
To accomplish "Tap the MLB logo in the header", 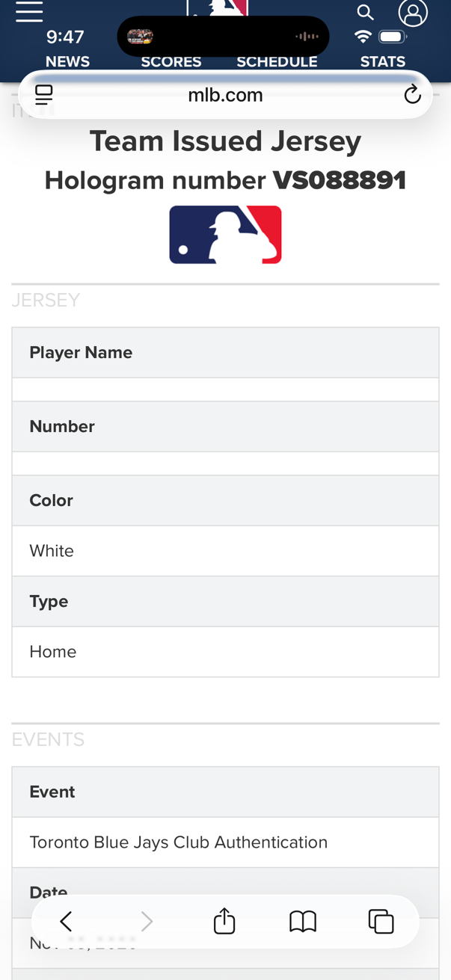I will point(217,7).
